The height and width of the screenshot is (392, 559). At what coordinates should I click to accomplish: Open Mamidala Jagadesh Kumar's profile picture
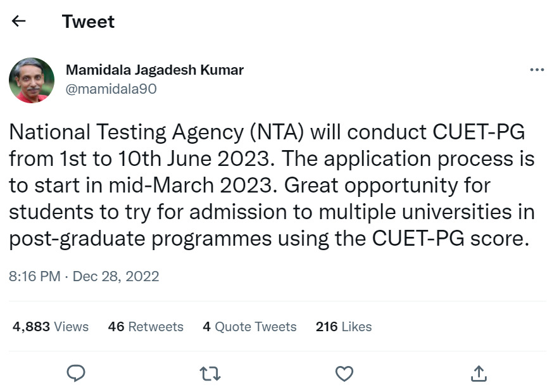[x=32, y=80]
